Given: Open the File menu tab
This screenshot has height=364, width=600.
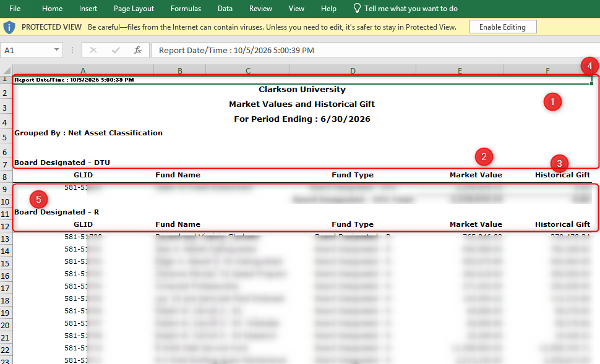Looking at the screenshot, I should (15, 9).
